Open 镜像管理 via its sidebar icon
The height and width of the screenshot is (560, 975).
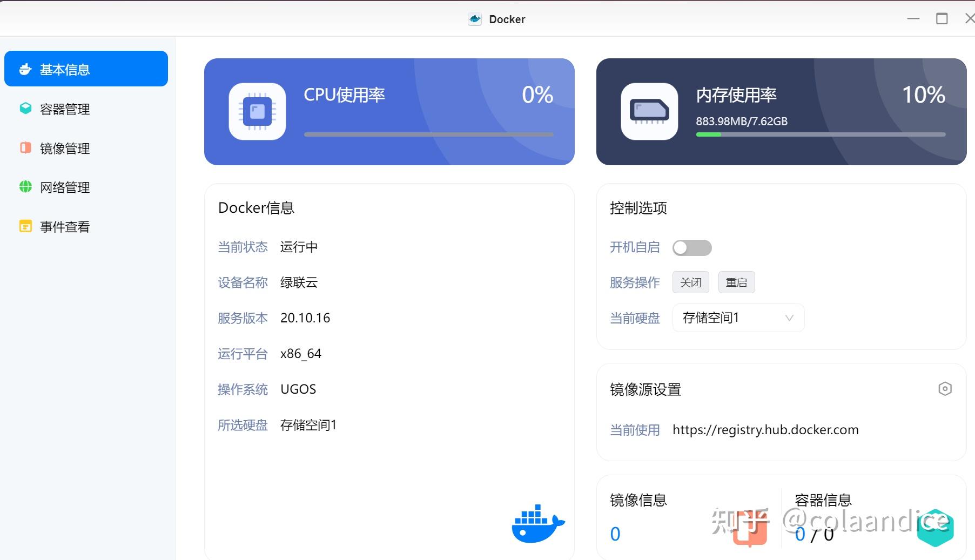tap(25, 148)
